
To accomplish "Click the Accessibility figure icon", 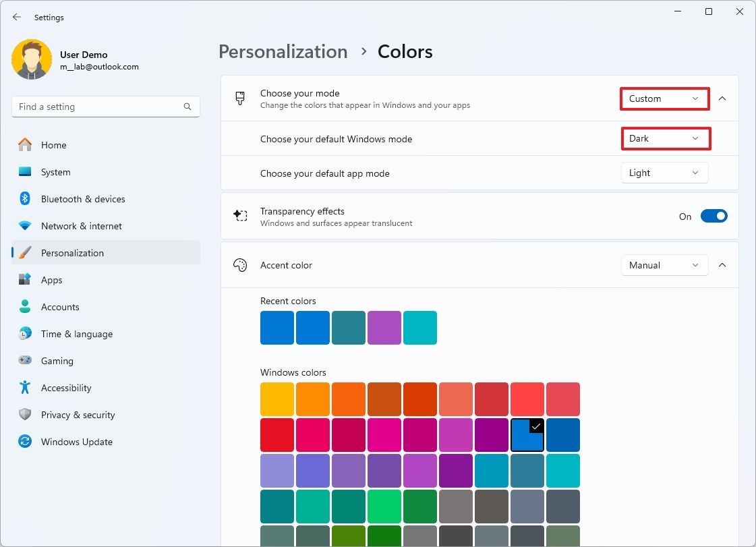I will pyautogui.click(x=25, y=388).
